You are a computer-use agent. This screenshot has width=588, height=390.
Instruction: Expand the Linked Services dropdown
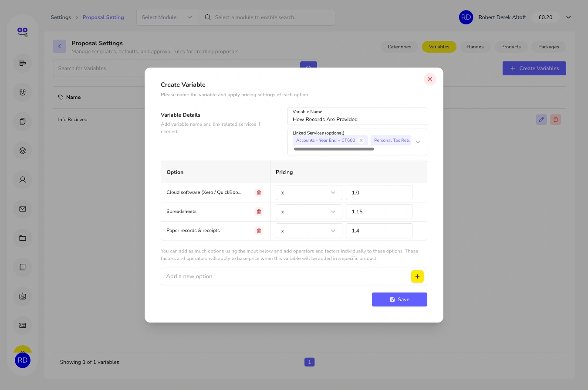pyautogui.click(x=418, y=142)
